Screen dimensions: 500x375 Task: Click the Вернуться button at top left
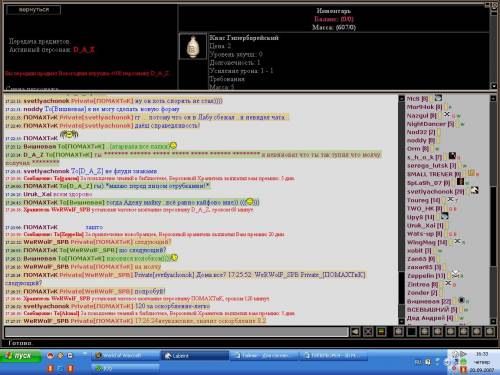click(34, 10)
